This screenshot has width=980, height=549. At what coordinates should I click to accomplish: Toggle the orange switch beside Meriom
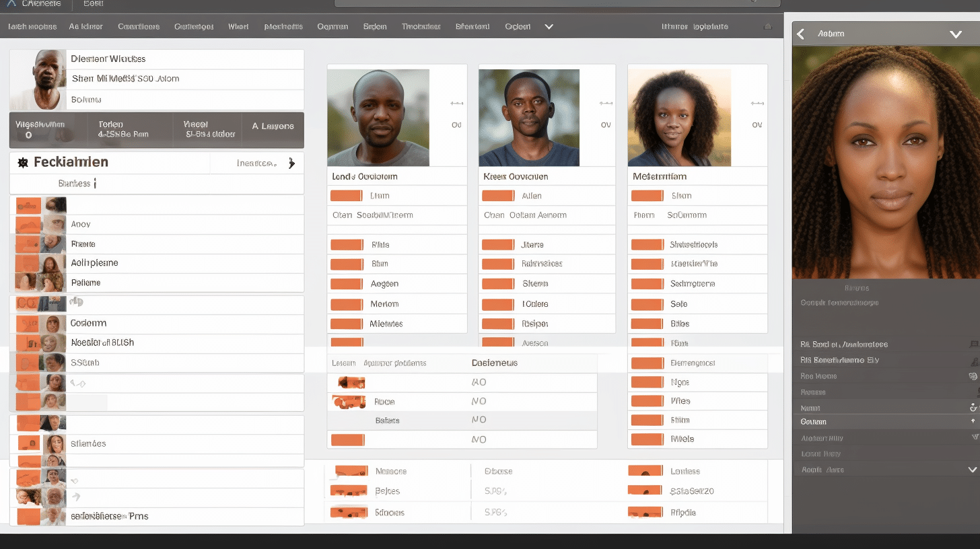(x=347, y=304)
